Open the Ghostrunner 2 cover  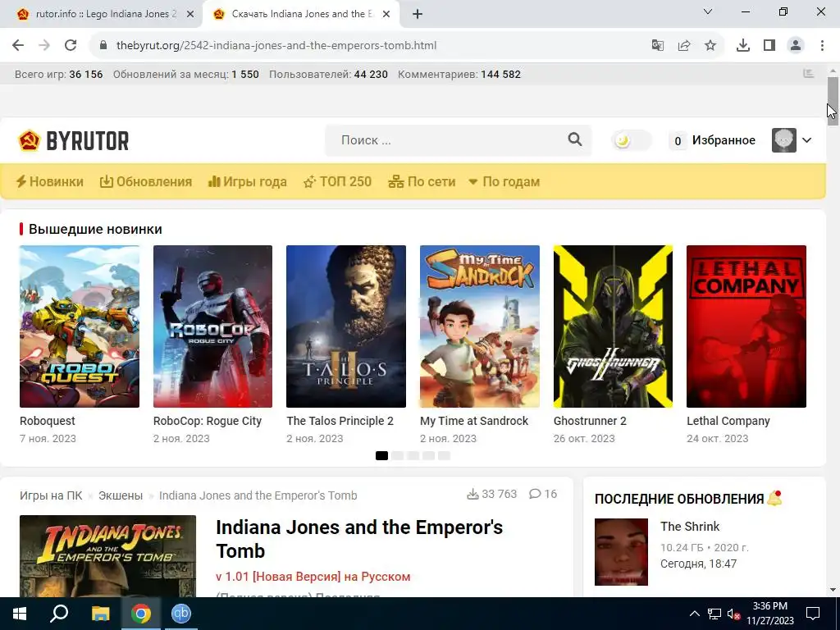[613, 326]
